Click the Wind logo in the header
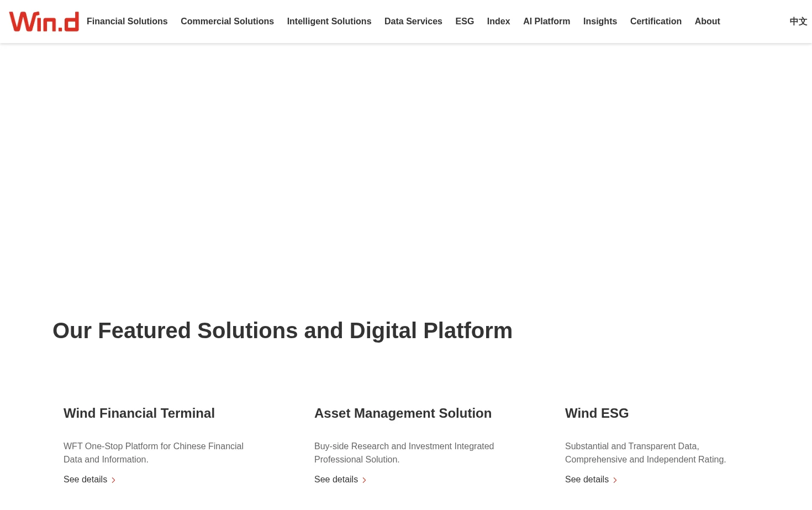Viewport: 812px width, 510px height. [44, 22]
